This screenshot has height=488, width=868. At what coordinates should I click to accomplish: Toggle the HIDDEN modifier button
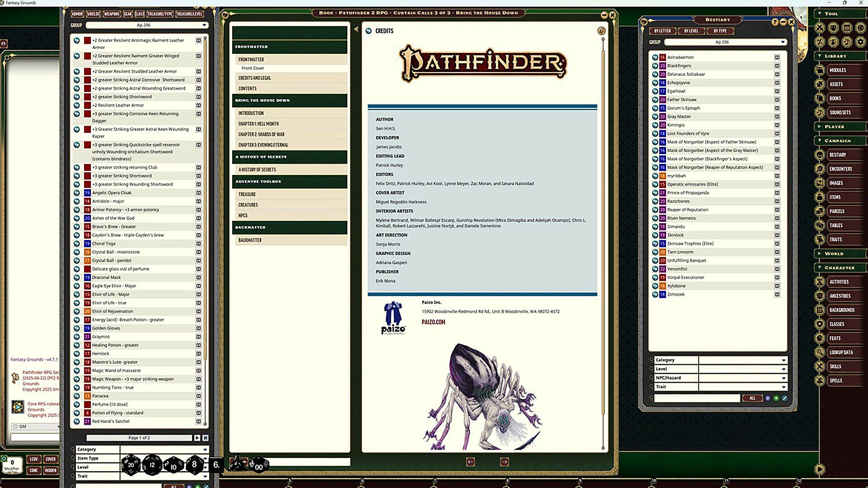pos(51,470)
